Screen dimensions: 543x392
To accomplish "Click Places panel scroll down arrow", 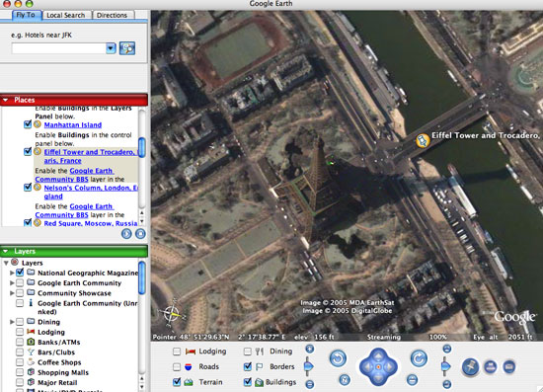I will pyautogui.click(x=141, y=221).
